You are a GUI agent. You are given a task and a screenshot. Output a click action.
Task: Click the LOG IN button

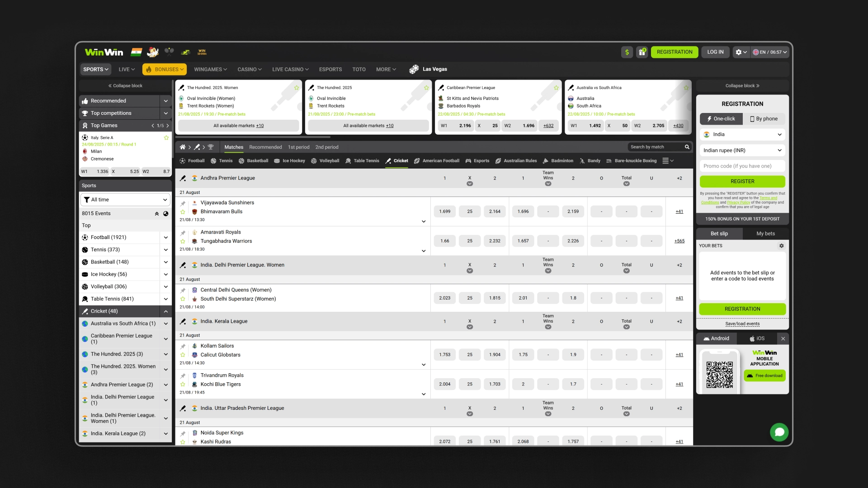(715, 52)
